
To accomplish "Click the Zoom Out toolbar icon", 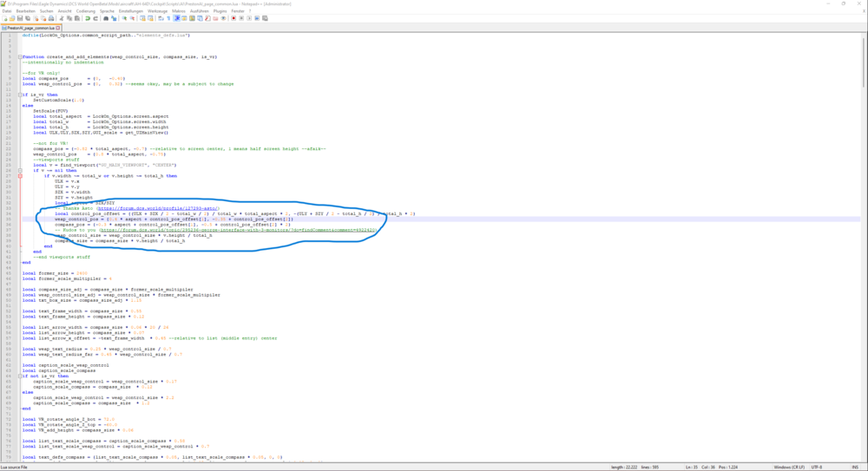I will [x=132, y=18].
